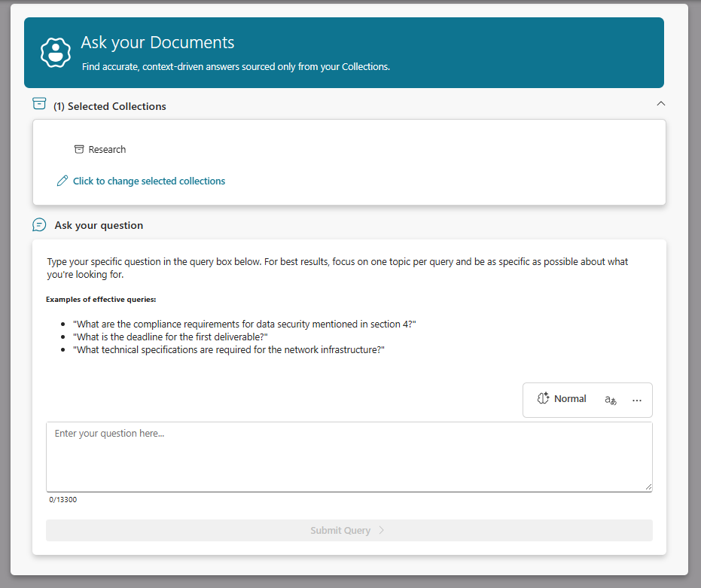Click the 0/13300 character counter
701x588 pixels.
(63, 499)
